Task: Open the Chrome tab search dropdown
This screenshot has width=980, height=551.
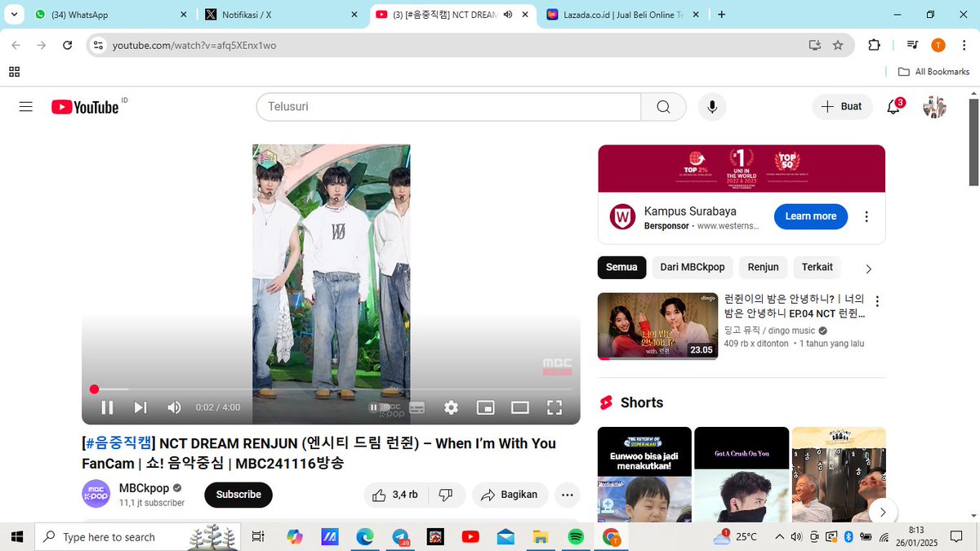Action: 14,15
